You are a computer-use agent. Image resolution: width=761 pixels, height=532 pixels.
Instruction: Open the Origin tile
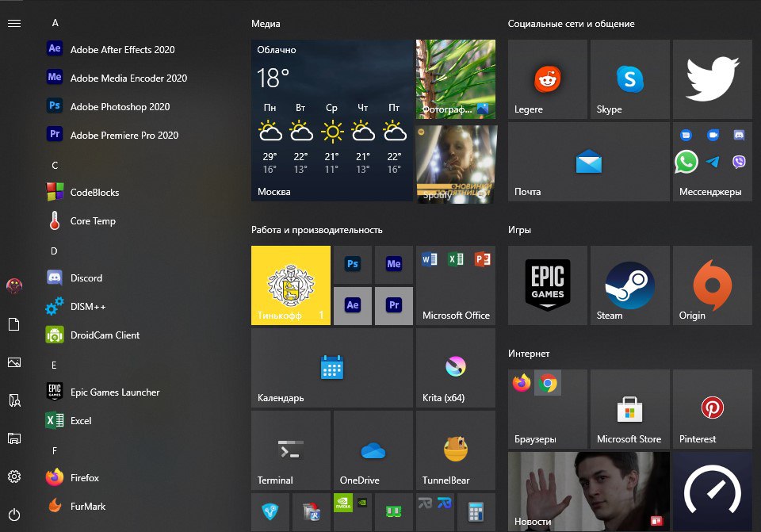(713, 285)
